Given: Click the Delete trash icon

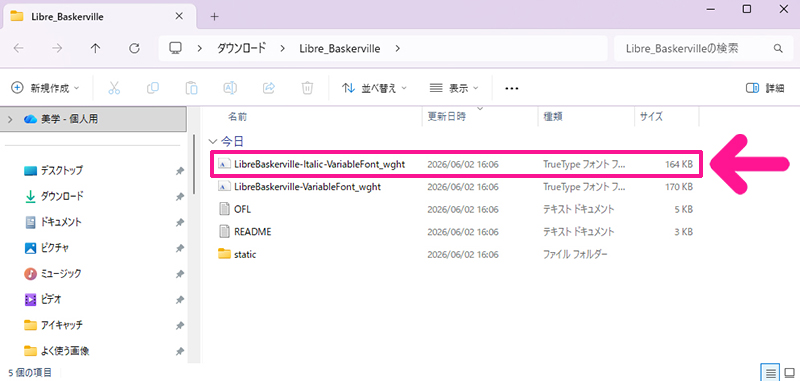Looking at the screenshot, I should 307,88.
